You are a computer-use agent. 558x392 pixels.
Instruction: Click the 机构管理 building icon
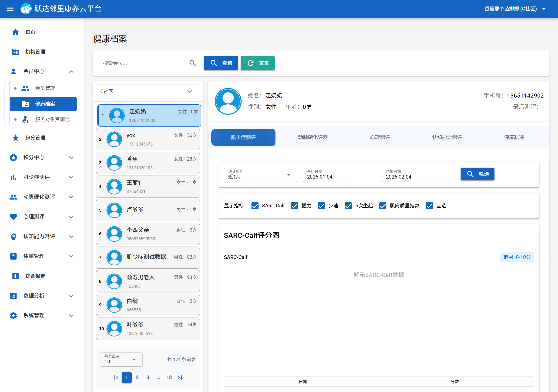pos(16,51)
